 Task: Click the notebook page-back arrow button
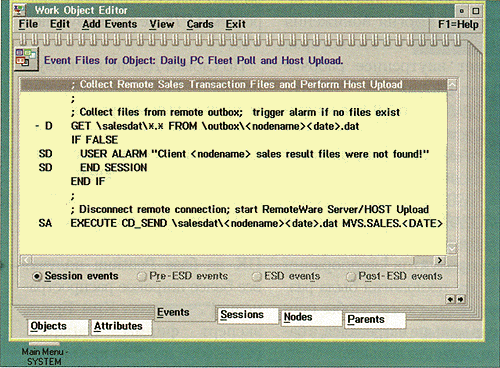click(x=450, y=299)
